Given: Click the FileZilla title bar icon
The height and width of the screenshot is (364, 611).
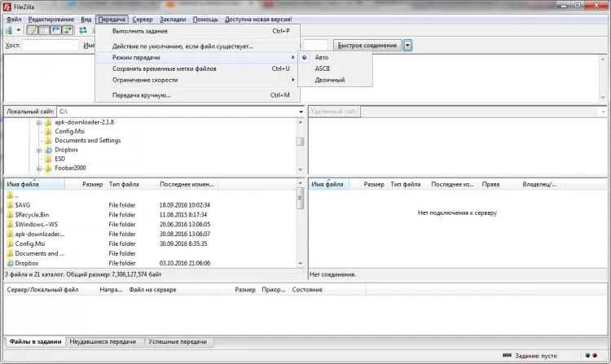Looking at the screenshot, I should pos(7,7).
